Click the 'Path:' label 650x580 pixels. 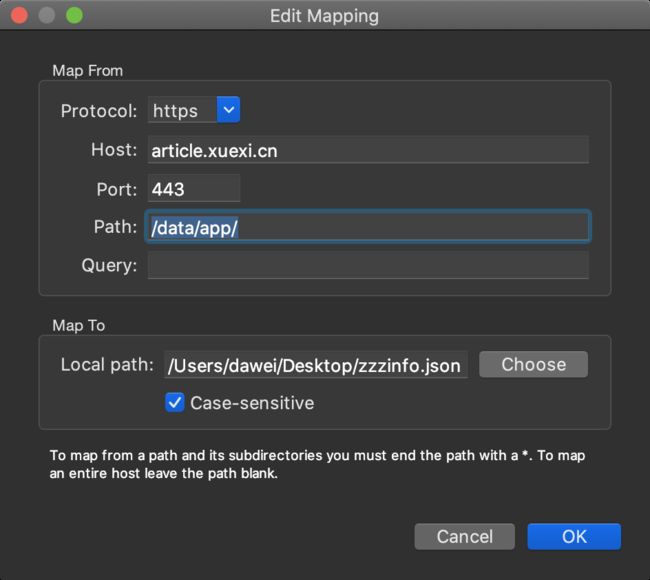click(x=115, y=227)
